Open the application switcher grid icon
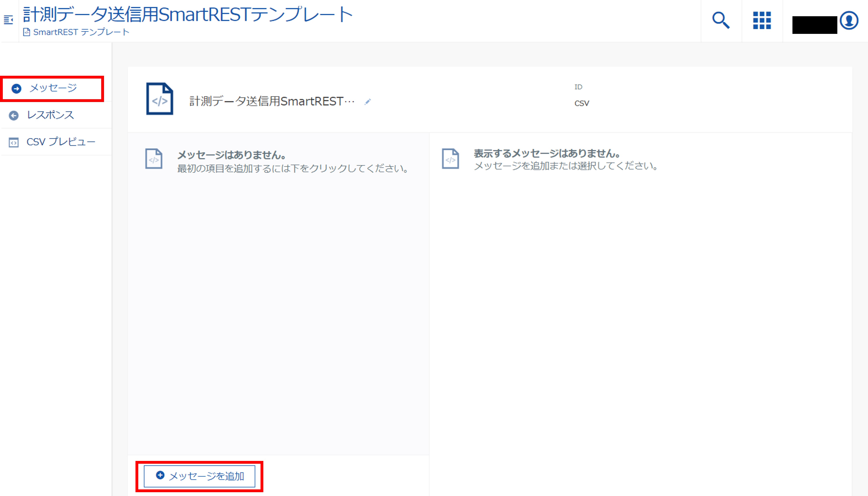Viewport: 868px width, 496px height. point(762,20)
